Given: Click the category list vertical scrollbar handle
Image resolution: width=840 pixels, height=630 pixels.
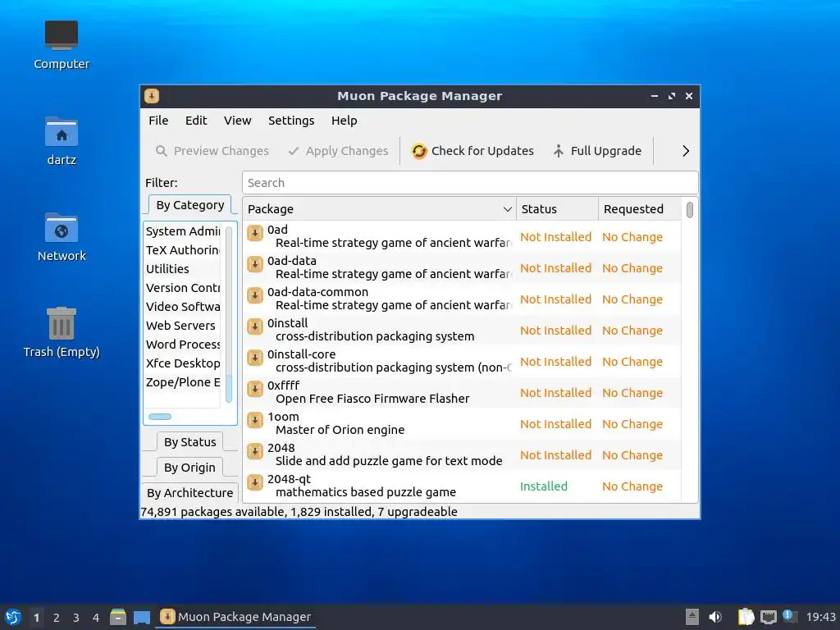Looking at the screenshot, I should click(229, 389).
